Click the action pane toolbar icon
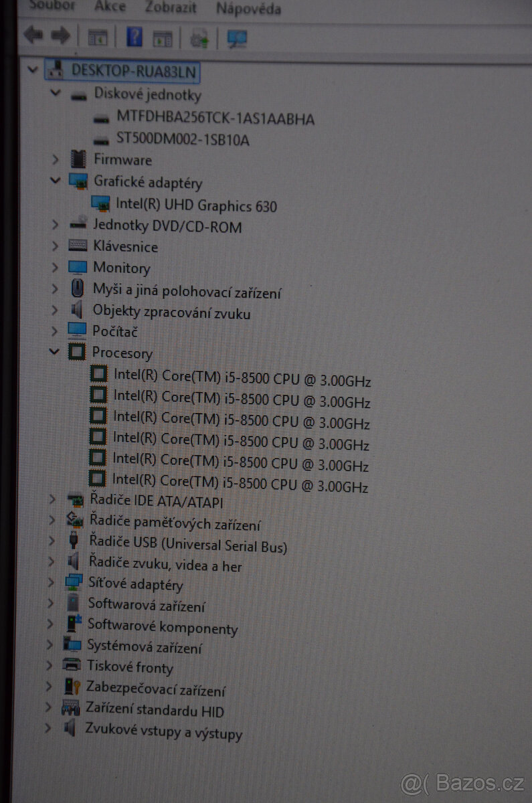This screenshot has width=532, height=803. (x=162, y=38)
